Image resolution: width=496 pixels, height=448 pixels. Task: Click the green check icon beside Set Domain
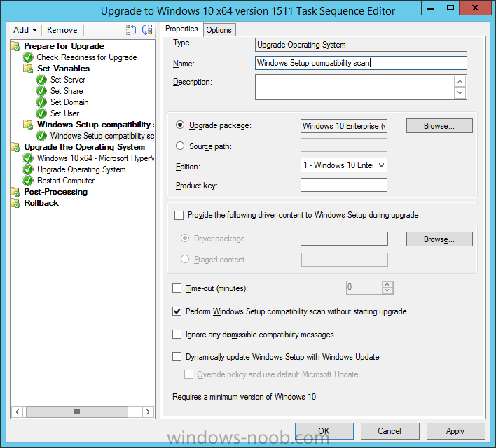pyautogui.click(x=41, y=102)
